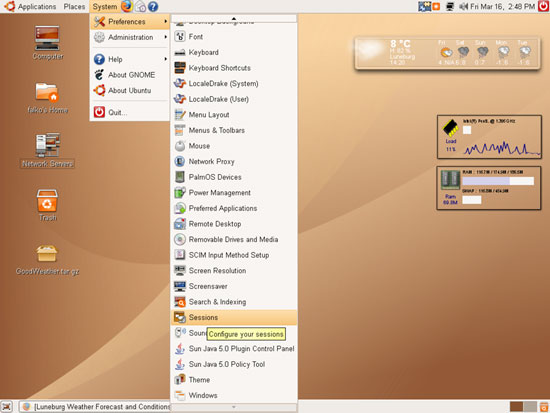
Task: Click the CPU chip icon in load widget
Action: pos(451,128)
